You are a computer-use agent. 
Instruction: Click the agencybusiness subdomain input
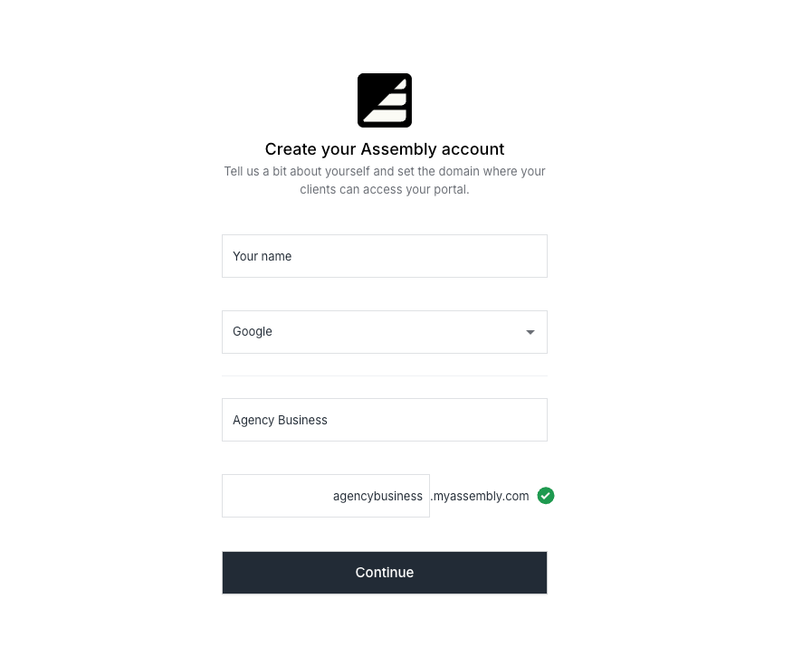[377, 496]
